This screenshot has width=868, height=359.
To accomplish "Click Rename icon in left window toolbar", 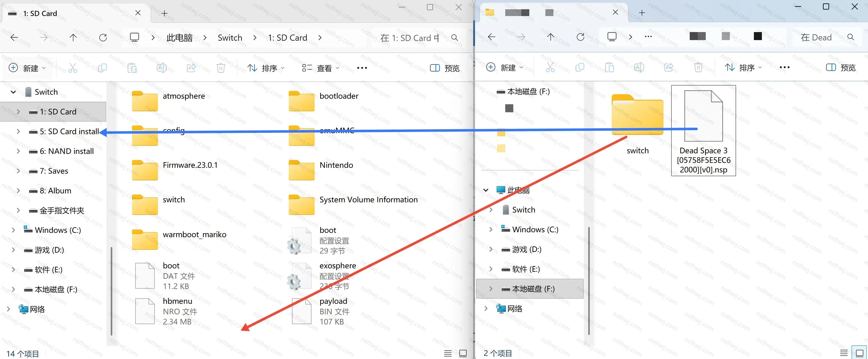I will click(x=161, y=68).
